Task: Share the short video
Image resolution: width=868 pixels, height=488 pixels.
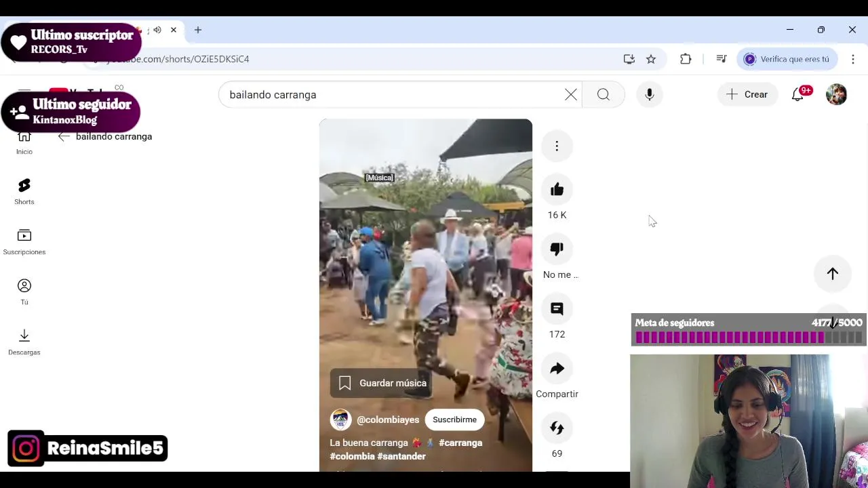Action: point(557,369)
